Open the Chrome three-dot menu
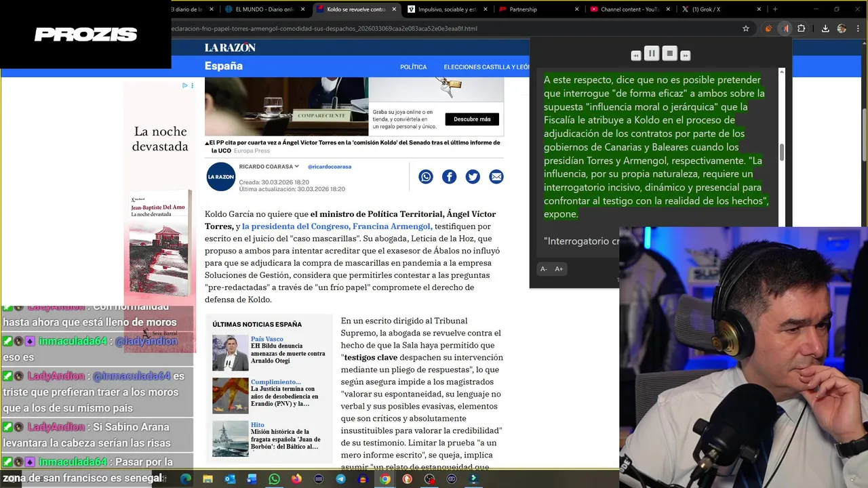 (x=858, y=28)
